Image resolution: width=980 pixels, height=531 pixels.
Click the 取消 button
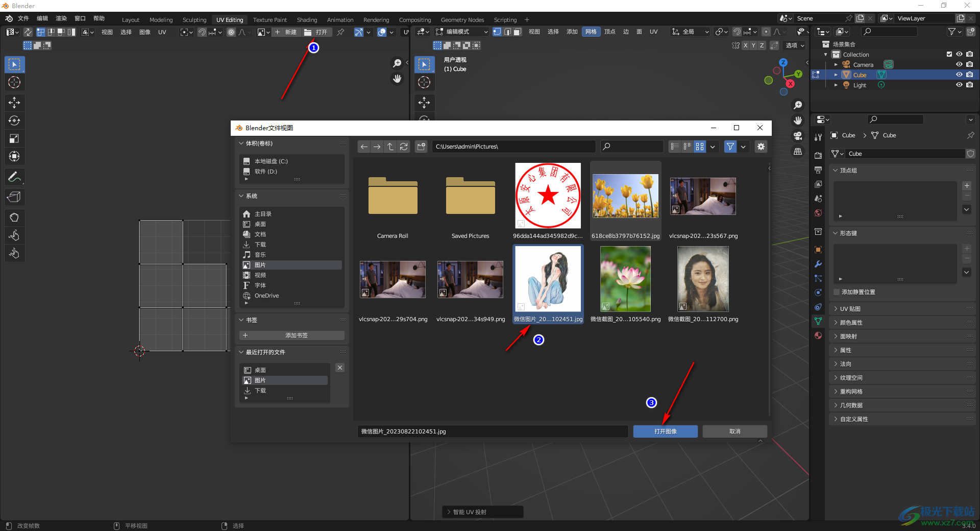tap(734, 431)
